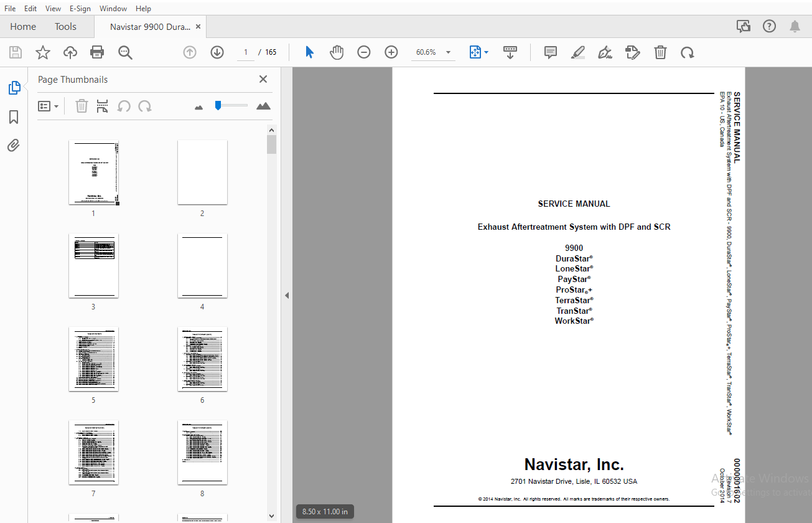Activate the selection arrow tool
Image resolution: width=812 pixels, height=523 pixels.
click(309, 52)
